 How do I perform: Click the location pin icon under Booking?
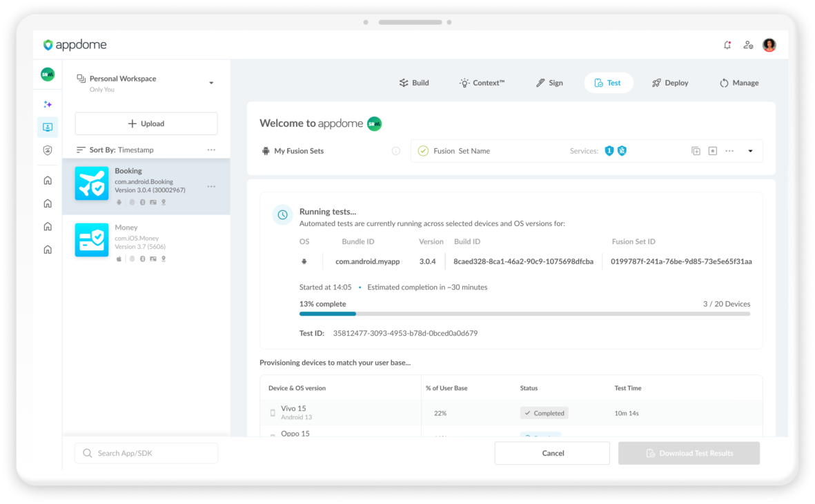tap(164, 203)
